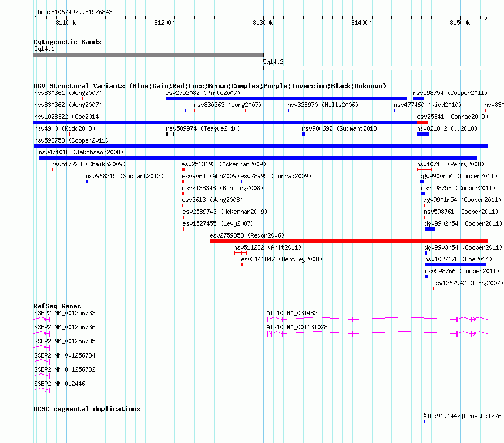Open gene ATG10|NM_031482

tap(292, 313)
